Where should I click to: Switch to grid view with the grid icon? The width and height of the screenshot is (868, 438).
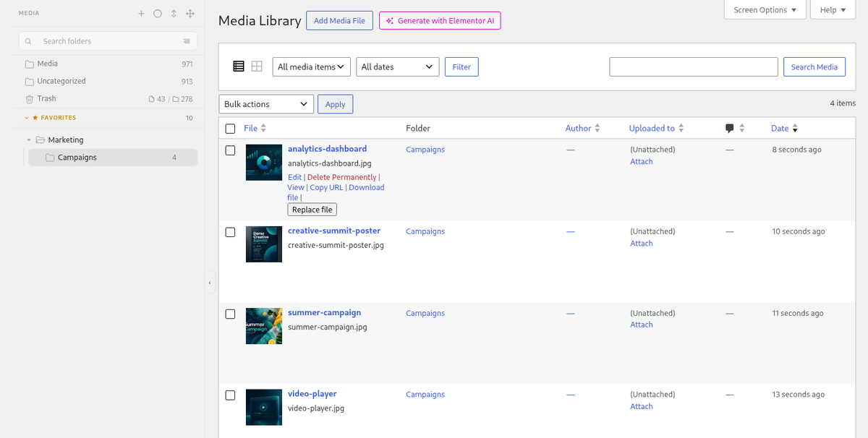pyautogui.click(x=257, y=66)
